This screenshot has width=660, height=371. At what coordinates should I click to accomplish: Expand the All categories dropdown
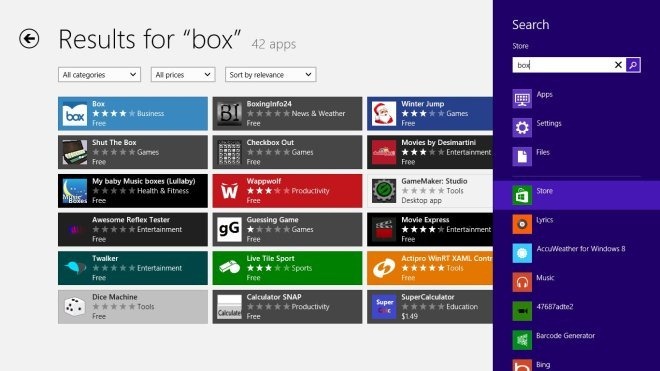click(99, 75)
